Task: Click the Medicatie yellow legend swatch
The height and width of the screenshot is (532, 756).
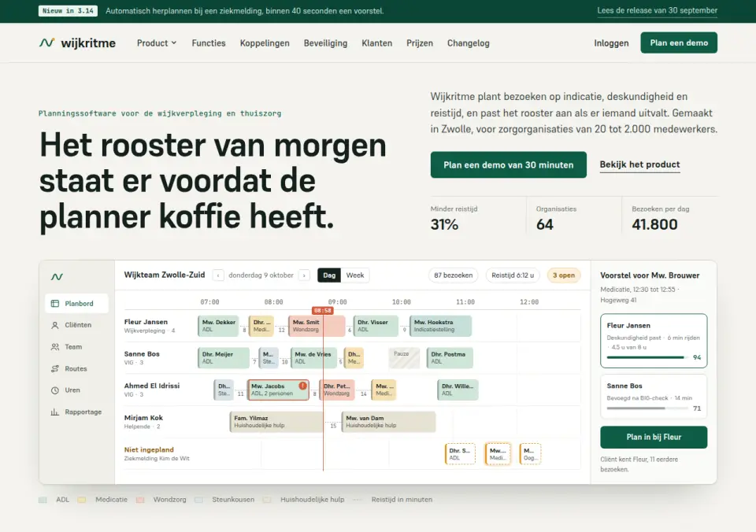Action: (82, 500)
